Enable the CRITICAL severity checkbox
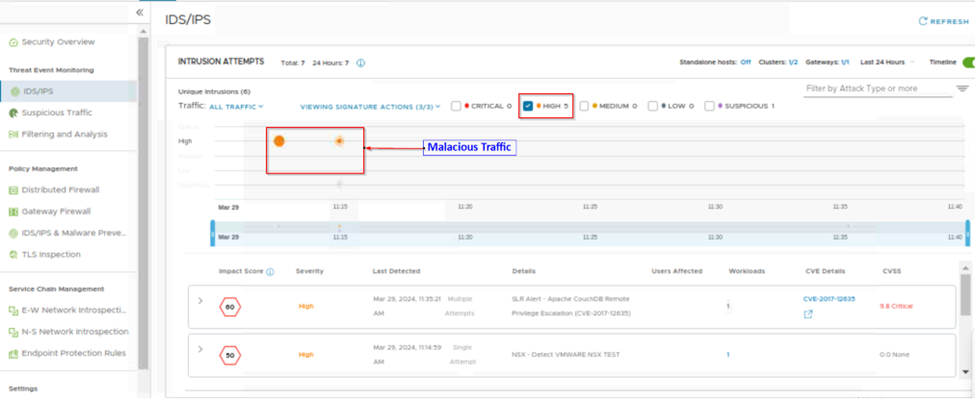This screenshot has width=975, height=401. coord(457,106)
